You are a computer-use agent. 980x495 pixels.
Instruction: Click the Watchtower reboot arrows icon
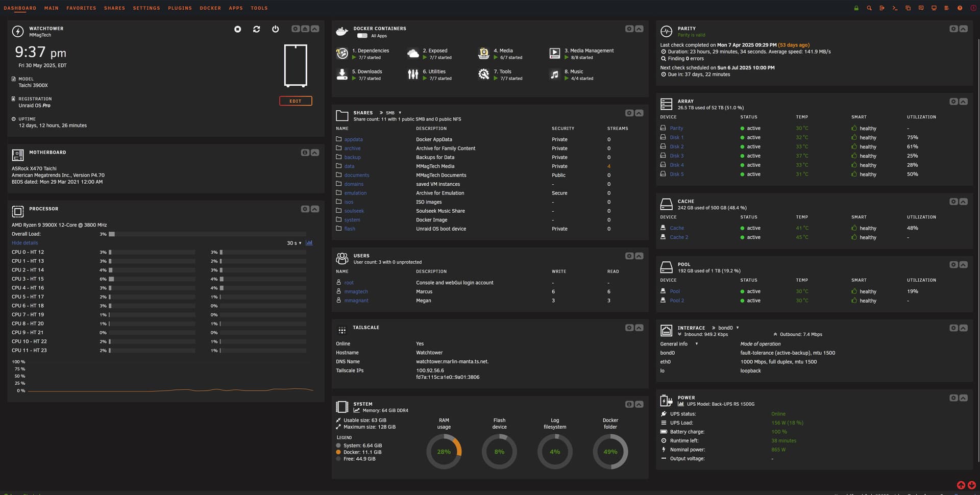(256, 29)
